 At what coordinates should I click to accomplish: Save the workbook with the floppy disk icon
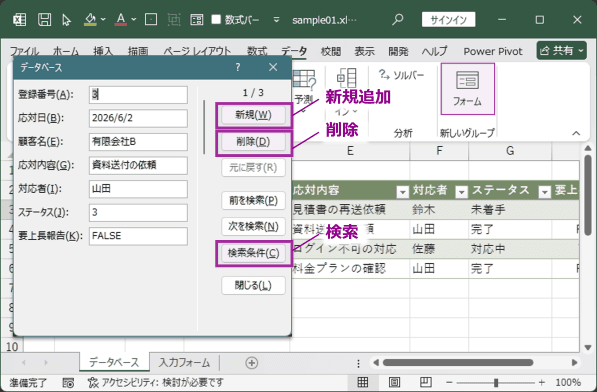click(45, 19)
